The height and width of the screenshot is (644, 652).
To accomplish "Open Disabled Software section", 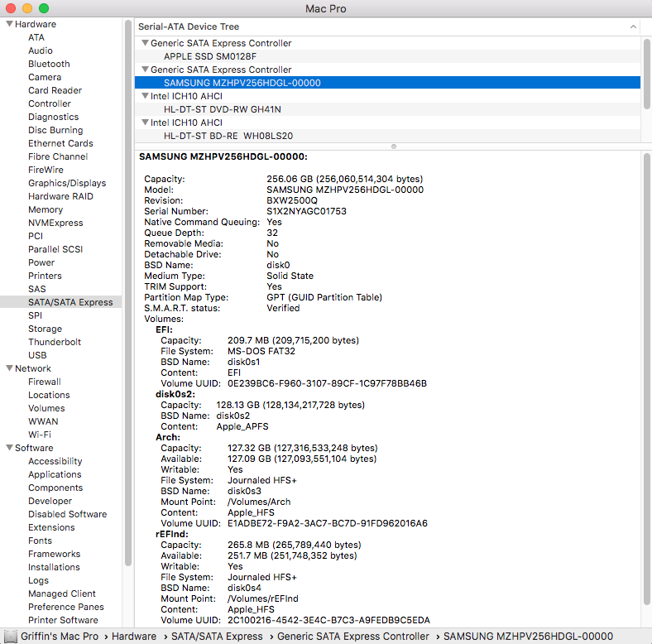I will 67,514.
